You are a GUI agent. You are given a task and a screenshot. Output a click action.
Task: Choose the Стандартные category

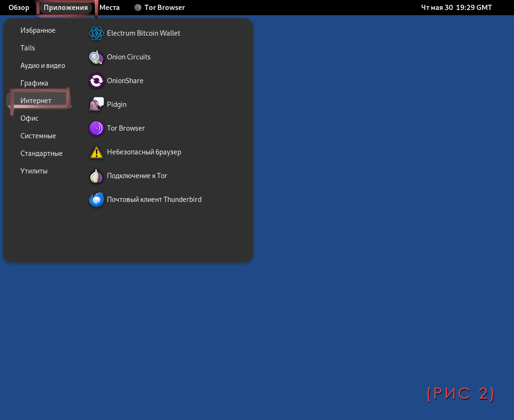tap(41, 153)
